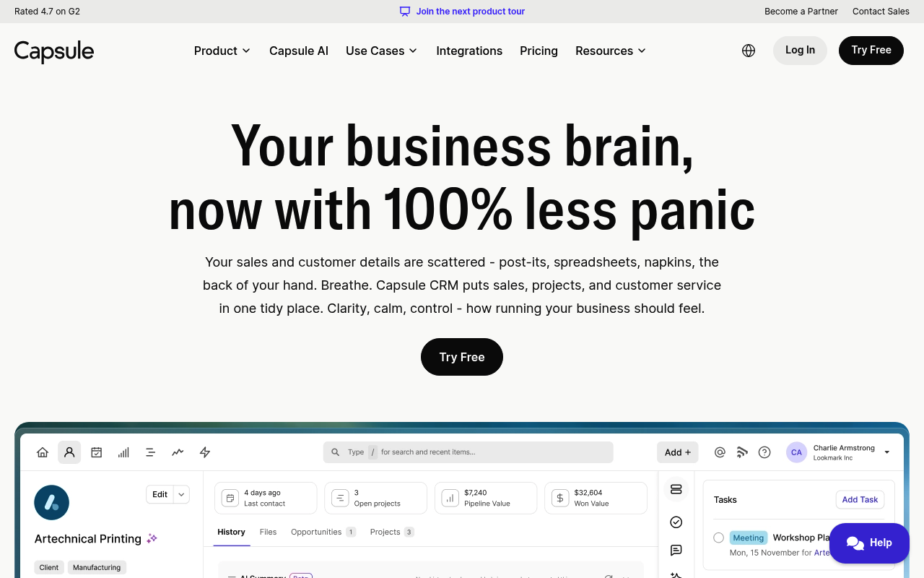The width and height of the screenshot is (924, 578).
Task: Switch to the Projects tab
Action: (392, 532)
